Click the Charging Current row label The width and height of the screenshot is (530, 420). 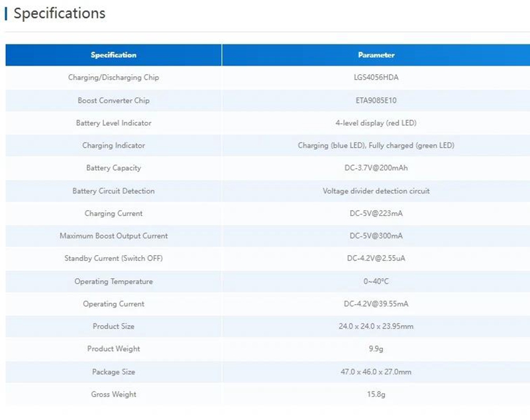(x=113, y=214)
